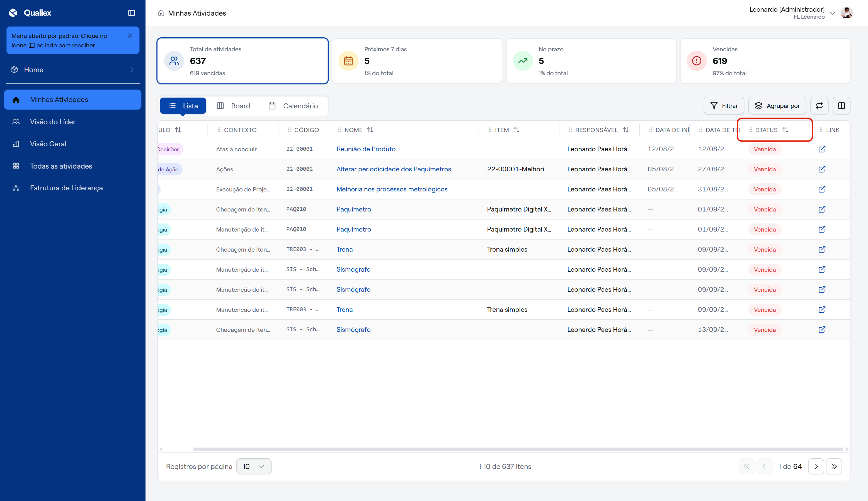Go to next page arrow
The height and width of the screenshot is (501, 868).
tap(816, 466)
